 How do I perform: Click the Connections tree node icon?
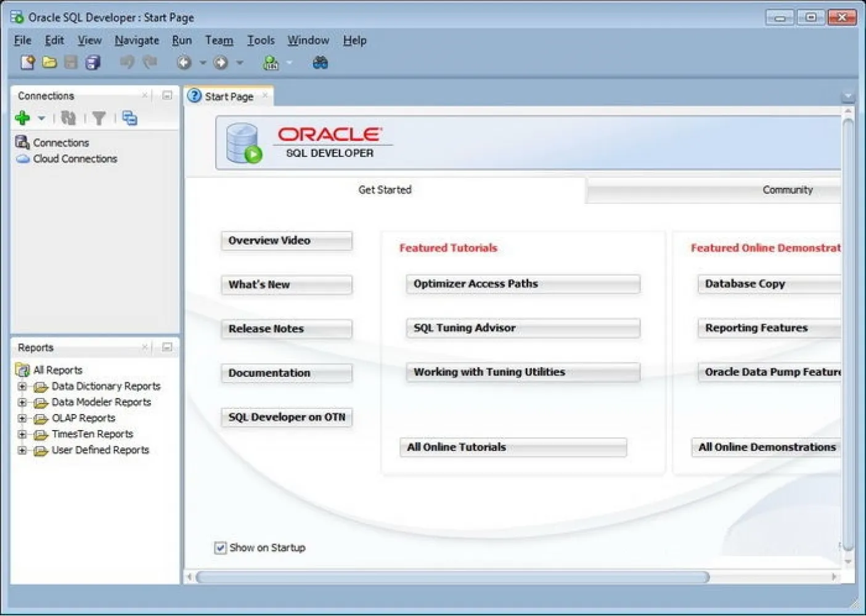(22, 142)
